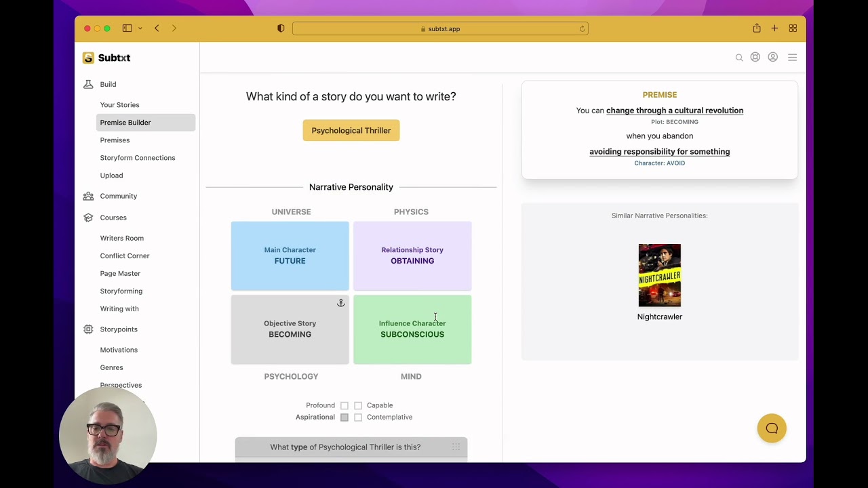The height and width of the screenshot is (488, 868).
Task: Open the Build flask icon
Action: coord(88,84)
